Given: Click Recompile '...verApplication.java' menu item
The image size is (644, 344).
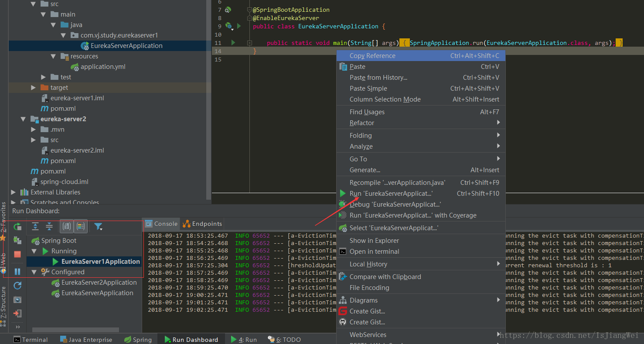Looking at the screenshot, I should tap(421, 183).
